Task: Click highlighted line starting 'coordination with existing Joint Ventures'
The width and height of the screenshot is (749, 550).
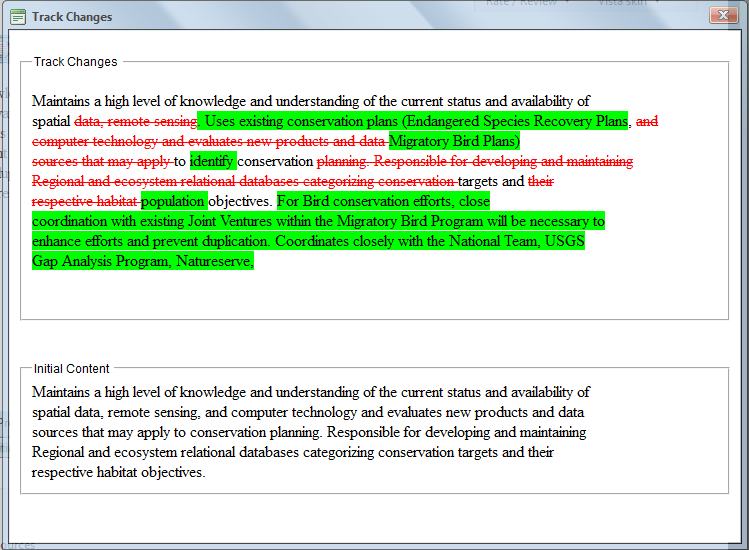Action: [318, 221]
